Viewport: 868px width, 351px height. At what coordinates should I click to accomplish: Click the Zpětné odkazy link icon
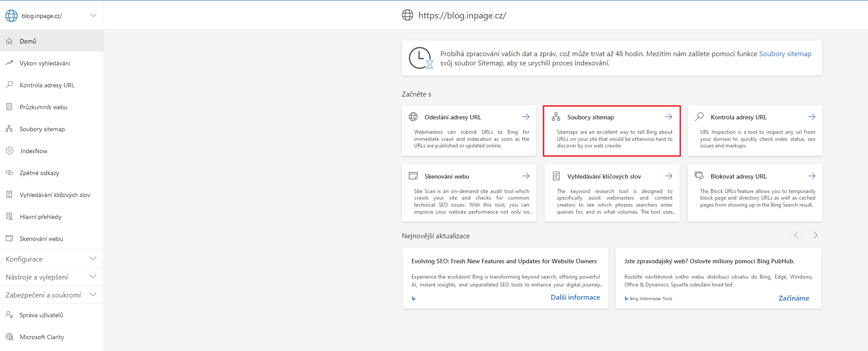9,173
